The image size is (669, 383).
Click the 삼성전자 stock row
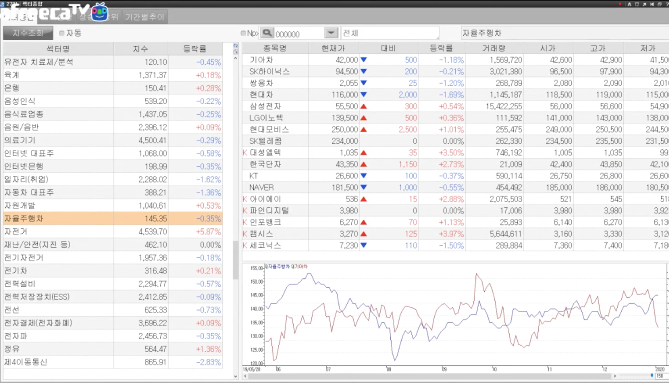pyautogui.click(x=455, y=106)
